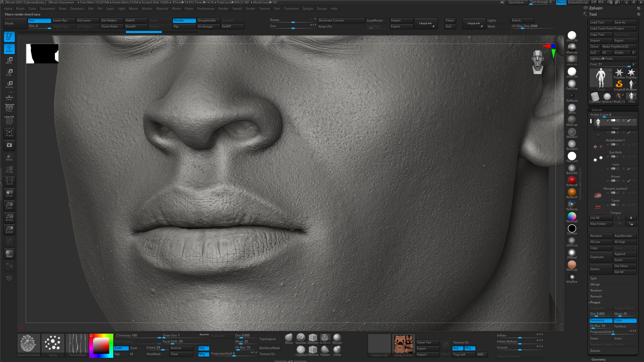Select the ClayBuildup brush
Image resolution: width=644 pixels, height=362 pixels.
[301, 350]
